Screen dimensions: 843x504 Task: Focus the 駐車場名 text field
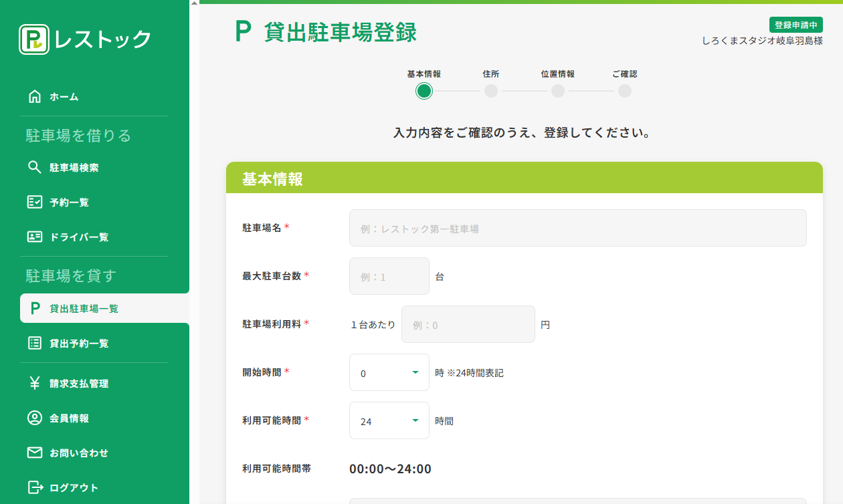577,228
